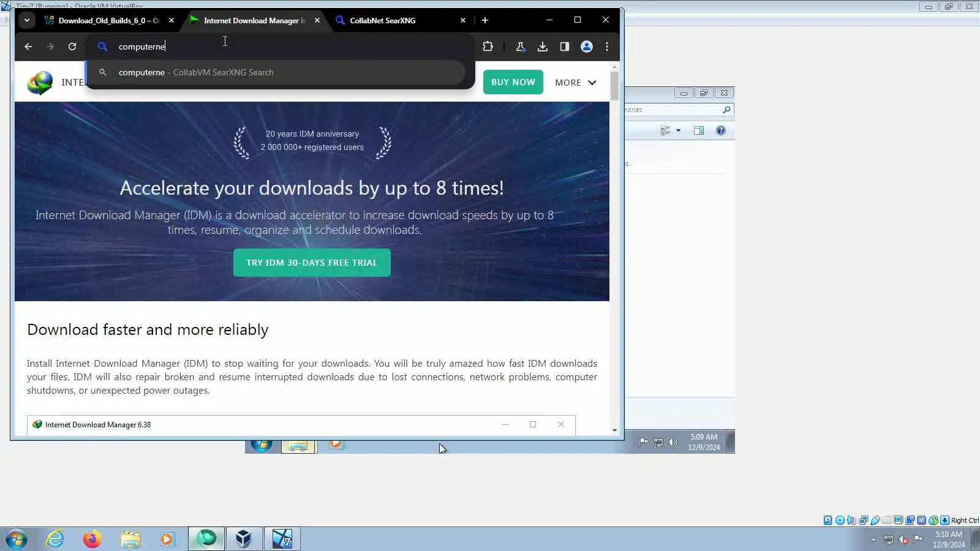Close the Download_Old_Builds_6_0 tab

171,20
